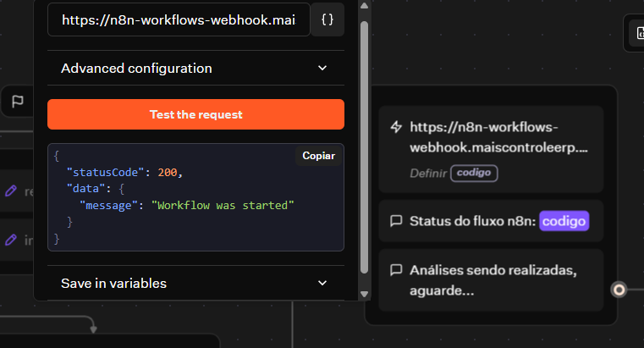The height and width of the screenshot is (348, 644).
Task: Click the lower pencil edit icon
Action: coord(11,240)
